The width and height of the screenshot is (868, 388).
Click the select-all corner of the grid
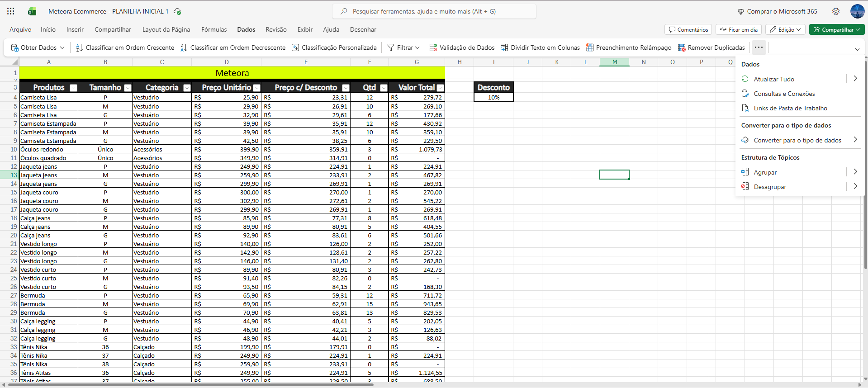click(14, 62)
